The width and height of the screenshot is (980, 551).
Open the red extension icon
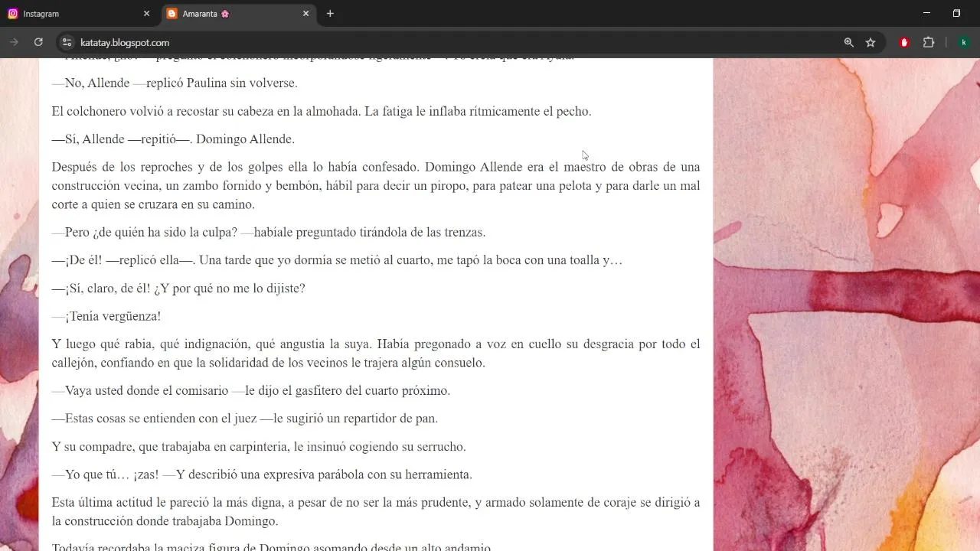tap(904, 43)
